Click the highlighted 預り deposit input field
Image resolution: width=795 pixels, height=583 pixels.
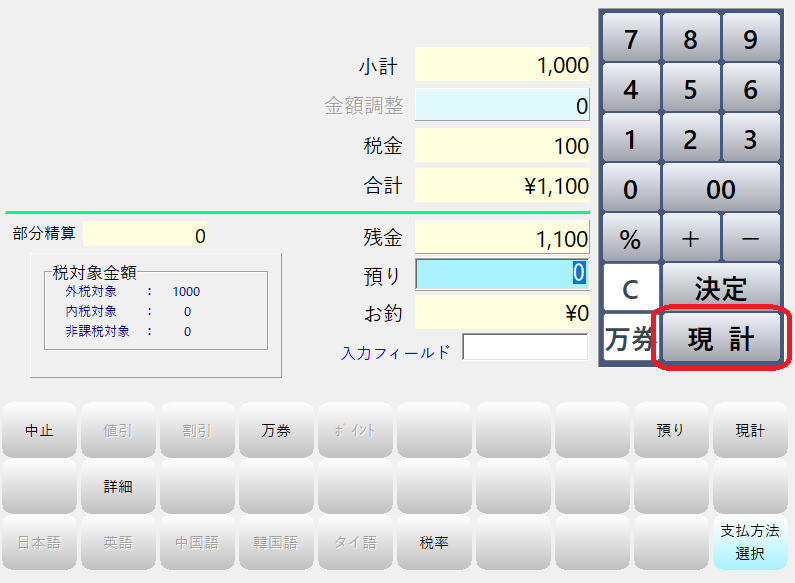502,273
